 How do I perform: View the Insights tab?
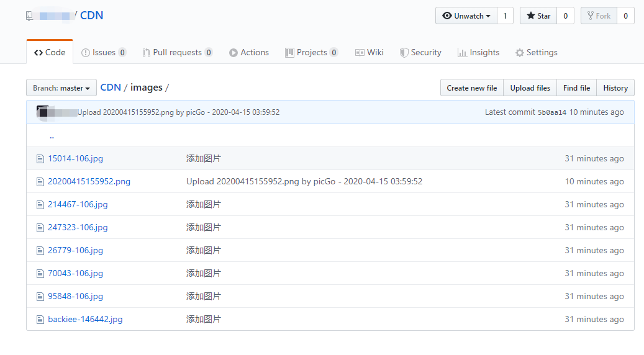click(x=478, y=53)
